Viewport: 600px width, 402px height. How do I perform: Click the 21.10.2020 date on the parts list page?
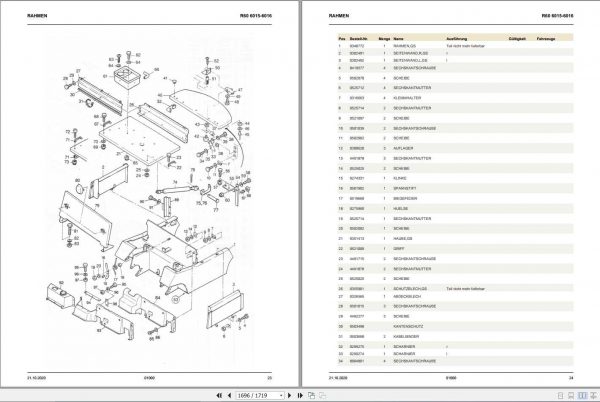338,378
